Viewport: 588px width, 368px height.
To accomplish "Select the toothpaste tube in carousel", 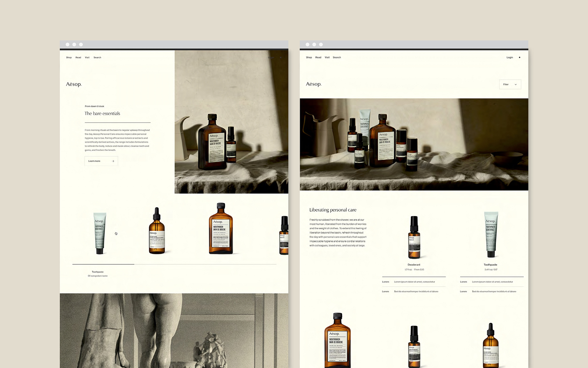I will (100, 233).
